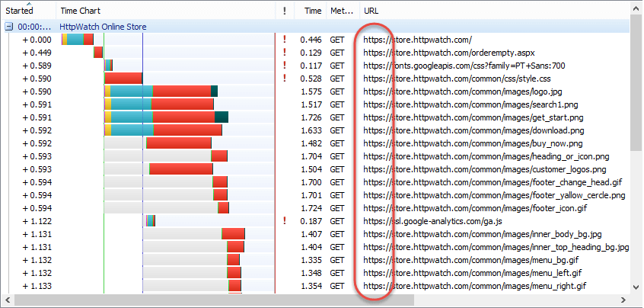
Task: Click the horizontal scrollbar left arrow
Action: click(x=8, y=300)
